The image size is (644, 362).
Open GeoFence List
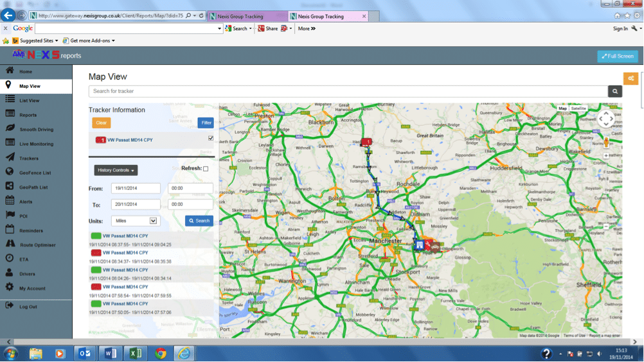[x=36, y=173]
